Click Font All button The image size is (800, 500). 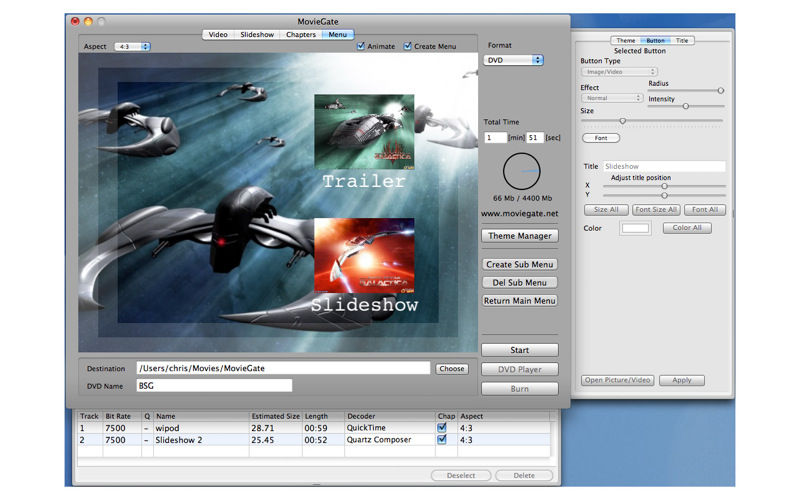[x=705, y=210]
